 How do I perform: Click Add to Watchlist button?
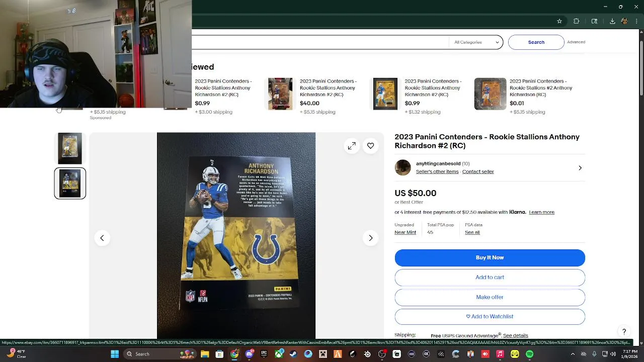[x=490, y=316]
